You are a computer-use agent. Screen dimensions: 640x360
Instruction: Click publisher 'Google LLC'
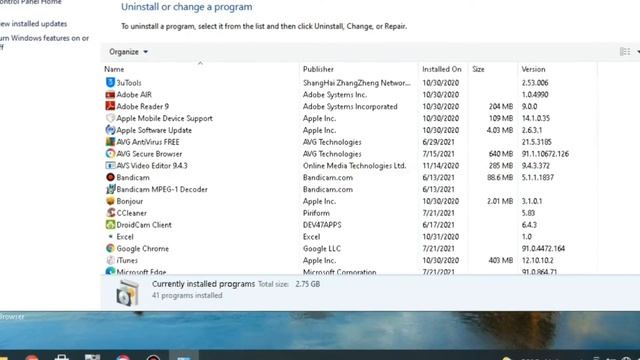[322, 249]
